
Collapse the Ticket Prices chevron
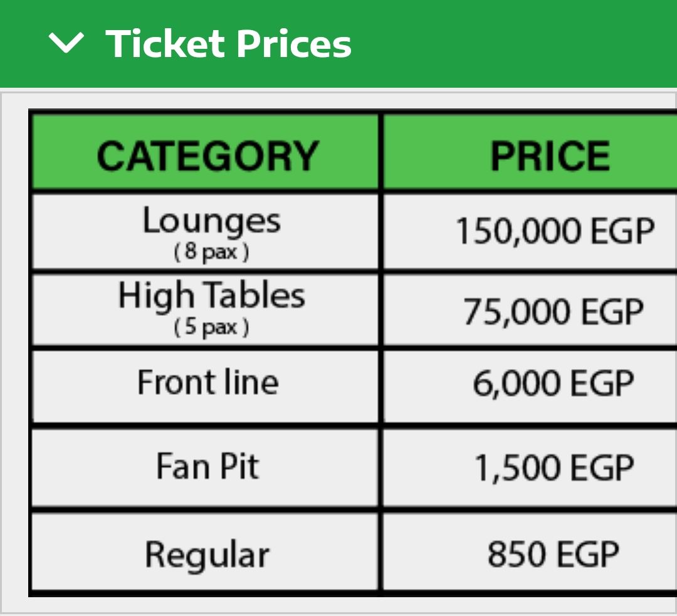pos(66,43)
